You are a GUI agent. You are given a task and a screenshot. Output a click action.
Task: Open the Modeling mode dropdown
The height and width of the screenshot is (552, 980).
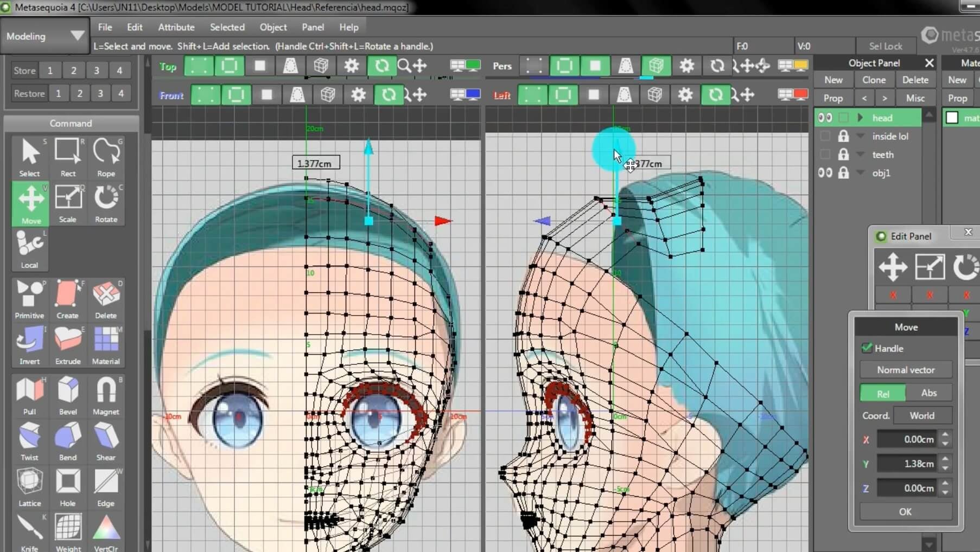(44, 36)
